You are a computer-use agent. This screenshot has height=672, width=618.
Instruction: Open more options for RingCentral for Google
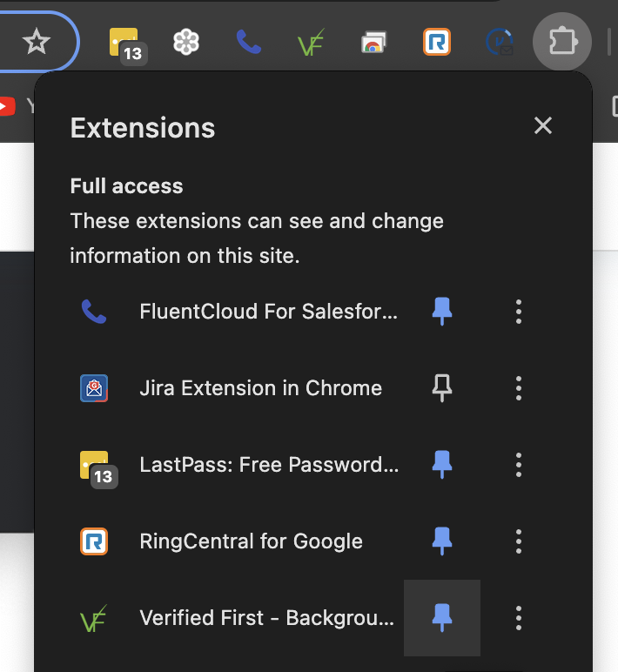point(519,541)
